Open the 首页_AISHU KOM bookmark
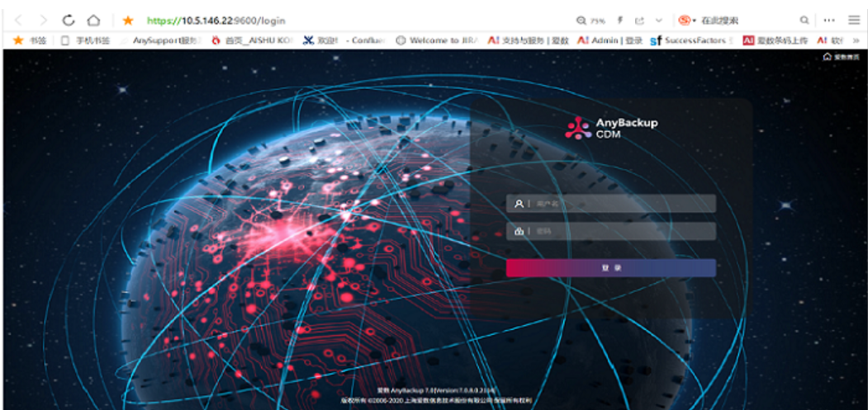868x410 pixels. pyautogui.click(x=253, y=40)
